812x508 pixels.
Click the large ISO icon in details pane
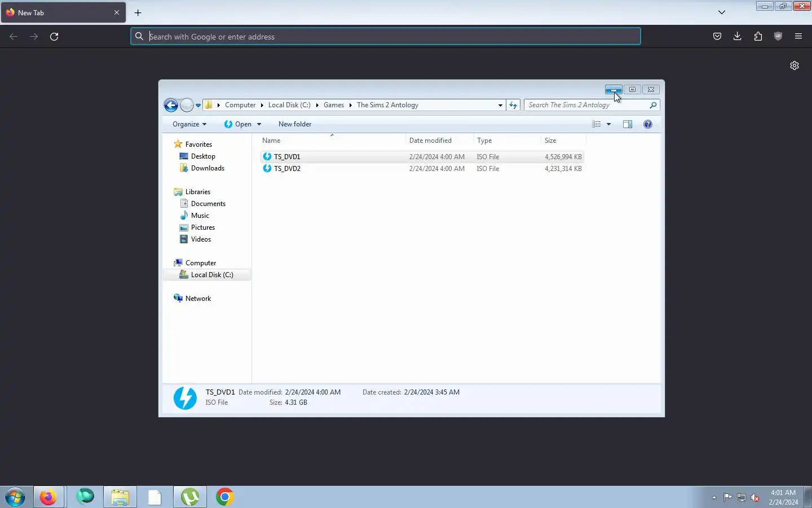[x=185, y=398]
